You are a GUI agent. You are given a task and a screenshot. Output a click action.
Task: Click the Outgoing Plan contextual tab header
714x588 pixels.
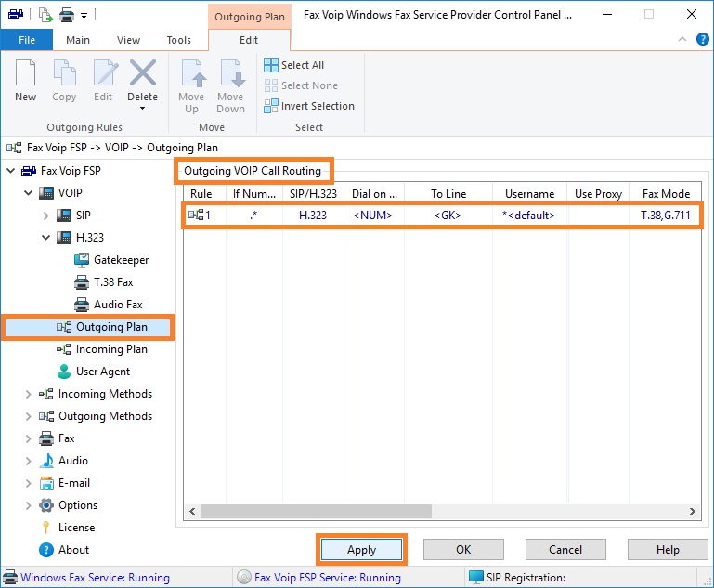click(250, 17)
